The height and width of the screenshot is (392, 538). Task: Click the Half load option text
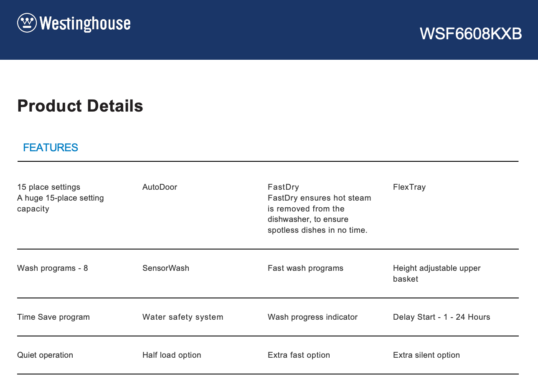click(172, 355)
